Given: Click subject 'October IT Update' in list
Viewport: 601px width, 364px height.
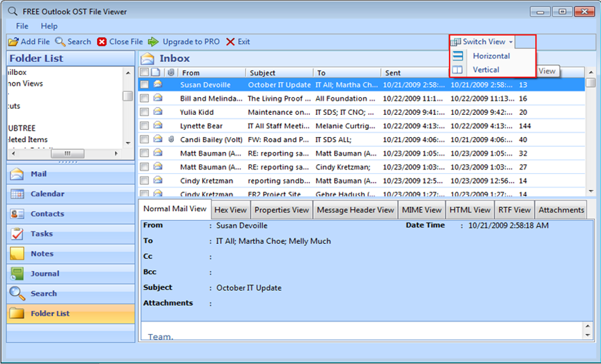Looking at the screenshot, I should pyautogui.click(x=279, y=85).
